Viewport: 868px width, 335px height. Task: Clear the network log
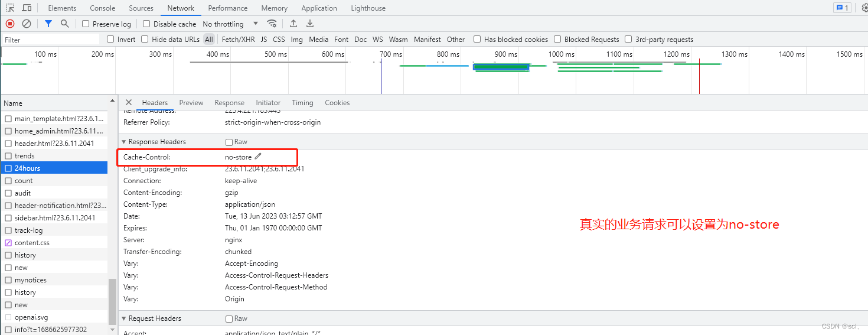point(27,24)
